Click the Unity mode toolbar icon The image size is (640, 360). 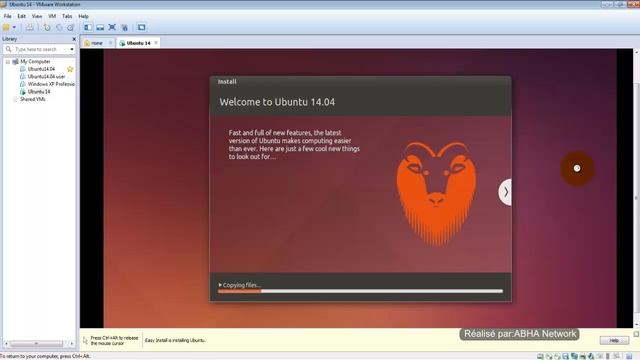point(124,27)
